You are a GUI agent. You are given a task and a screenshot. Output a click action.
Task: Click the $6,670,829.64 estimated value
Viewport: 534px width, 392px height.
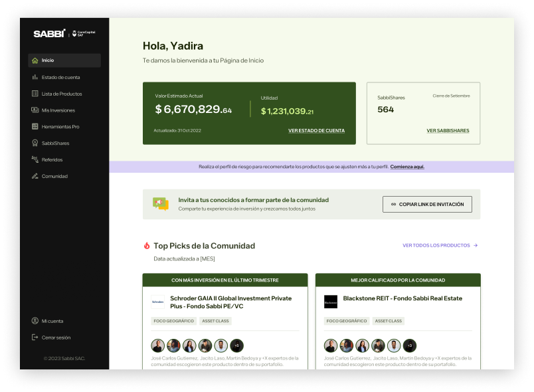point(193,110)
